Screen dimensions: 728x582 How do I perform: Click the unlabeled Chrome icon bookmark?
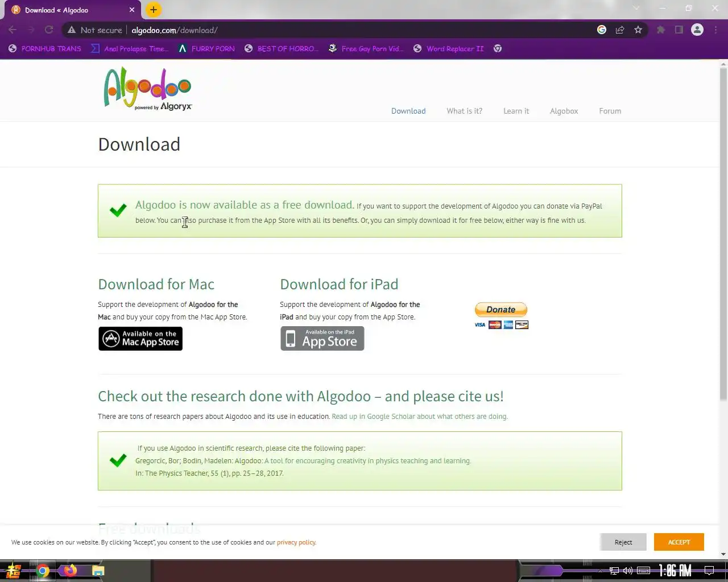tap(498, 48)
